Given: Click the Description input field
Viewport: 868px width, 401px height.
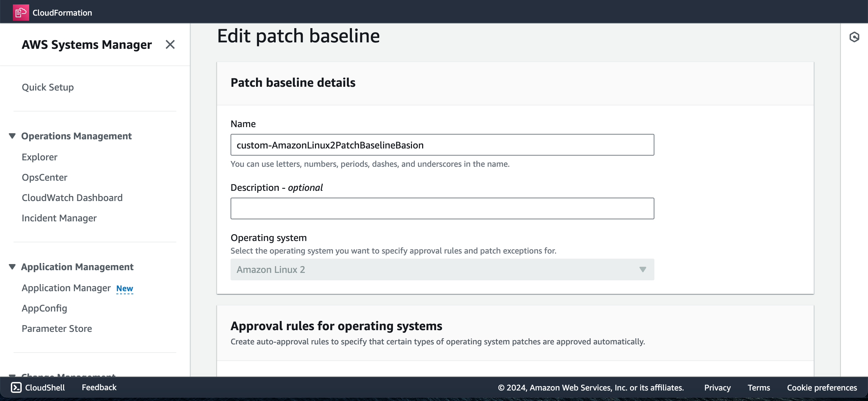Looking at the screenshot, I should coord(442,208).
